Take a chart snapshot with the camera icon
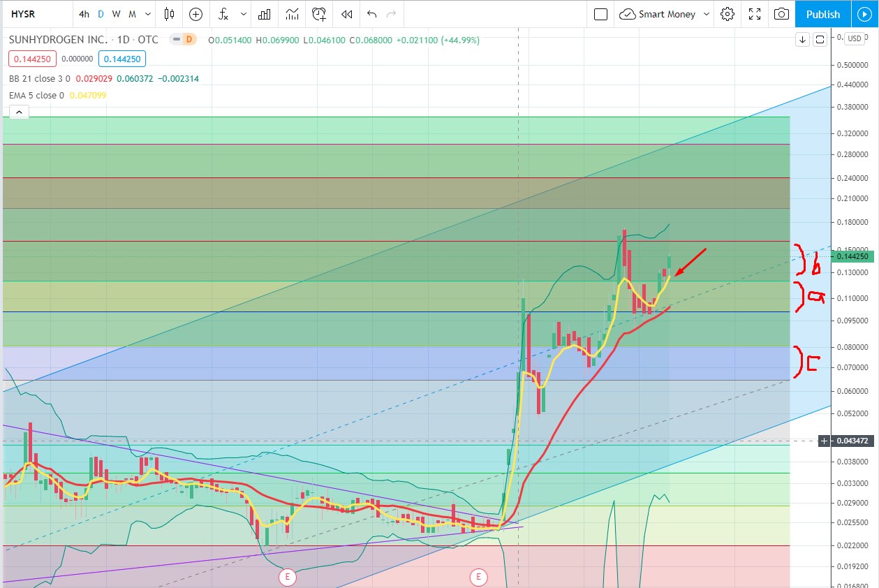This screenshot has width=879, height=588. click(782, 14)
